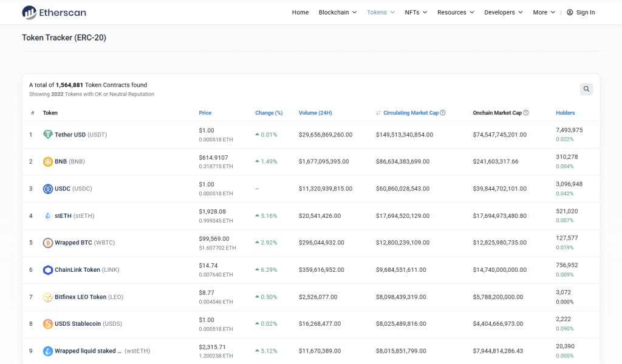Click the wstETH token icon
The image size is (622, 364).
47,351
